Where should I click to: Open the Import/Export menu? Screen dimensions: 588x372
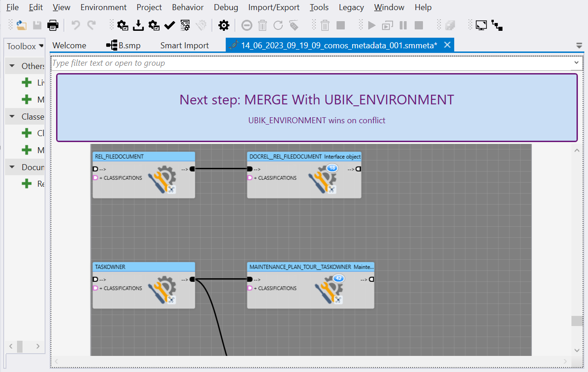(274, 7)
